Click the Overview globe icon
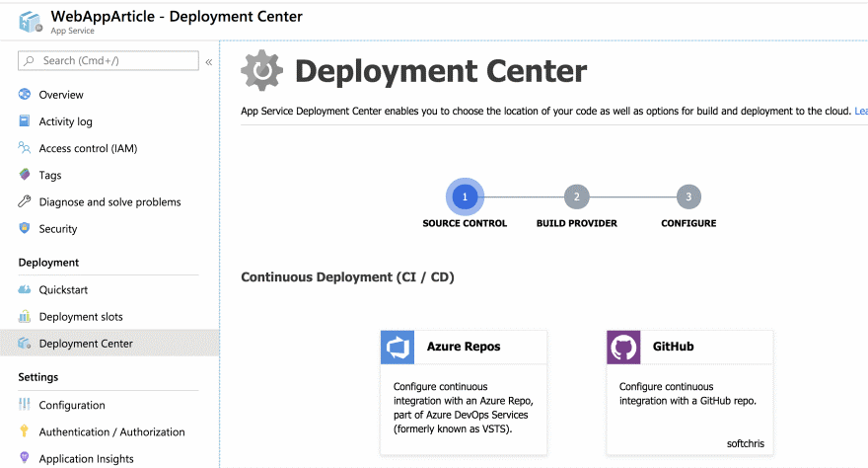 point(25,95)
